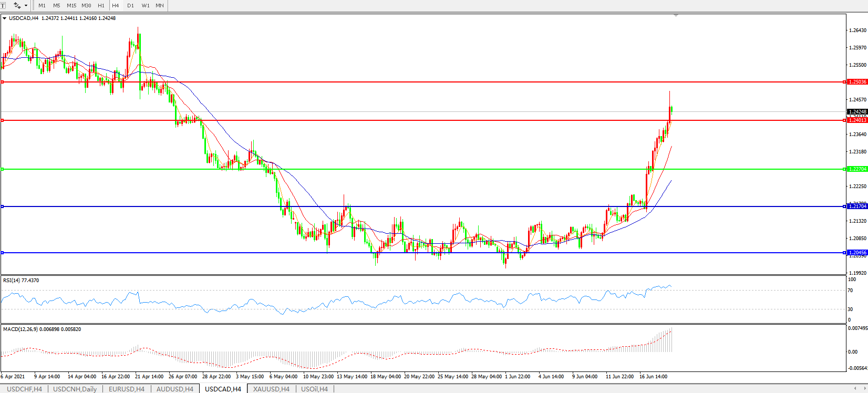Screen dimensions: 868x393
Task: Click the arrows objects tool icon
Action: tap(17, 5)
